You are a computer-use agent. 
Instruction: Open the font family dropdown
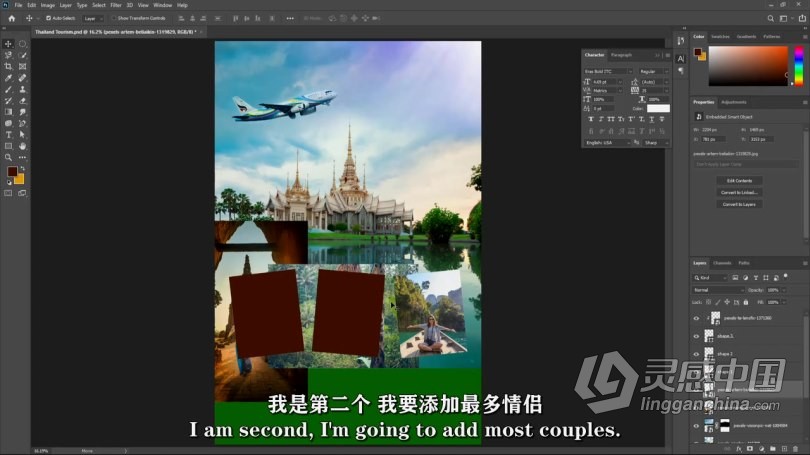pyautogui.click(x=608, y=71)
